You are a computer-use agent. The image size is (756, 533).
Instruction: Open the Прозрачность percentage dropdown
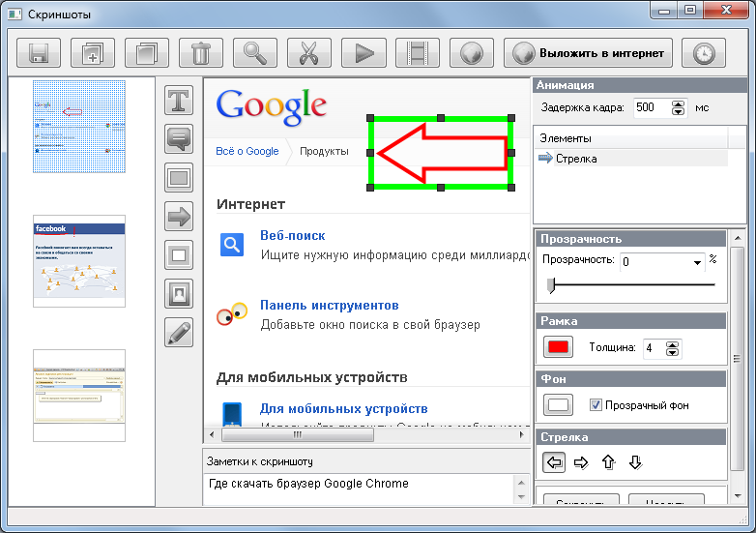tap(697, 262)
